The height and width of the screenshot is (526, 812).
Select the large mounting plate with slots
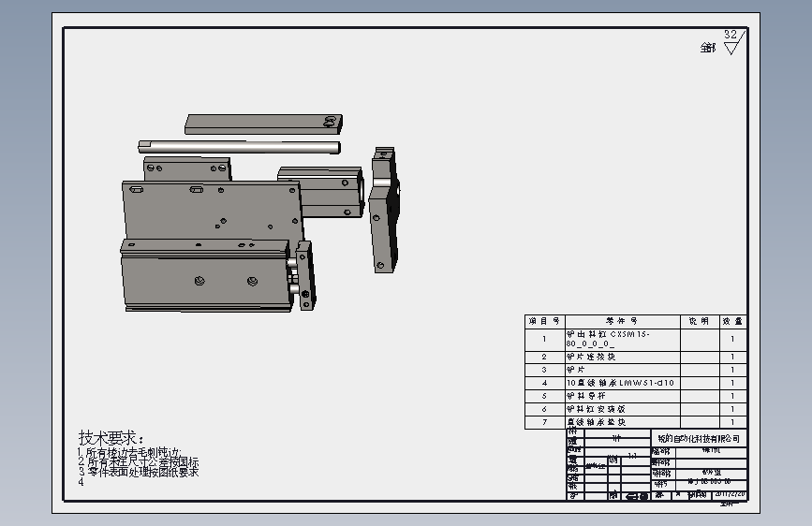212,210
